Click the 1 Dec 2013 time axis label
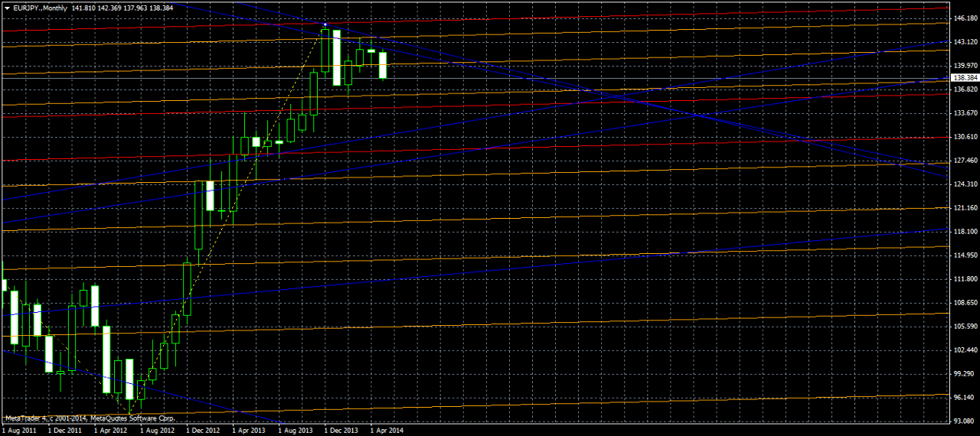Image resolution: width=980 pixels, height=436 pixels. coord(341,431)
